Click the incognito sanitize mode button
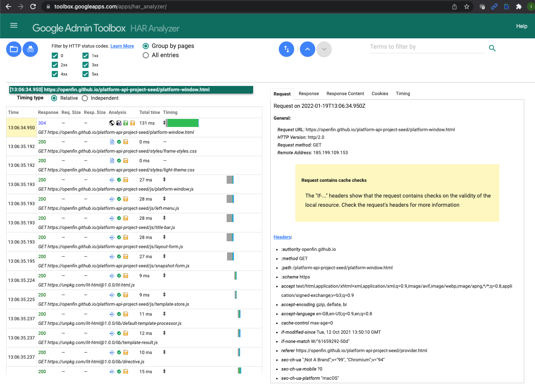535x392 pixels. coord(30,49)
